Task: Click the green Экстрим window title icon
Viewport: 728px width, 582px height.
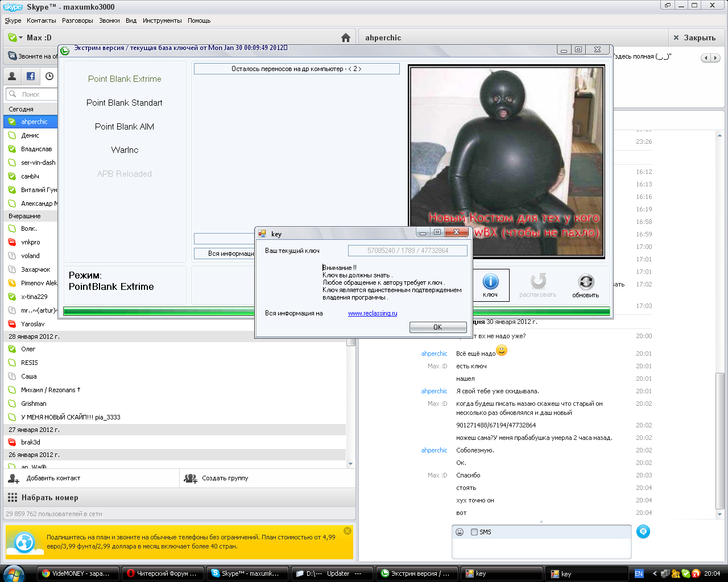Action: pos(65,51)
